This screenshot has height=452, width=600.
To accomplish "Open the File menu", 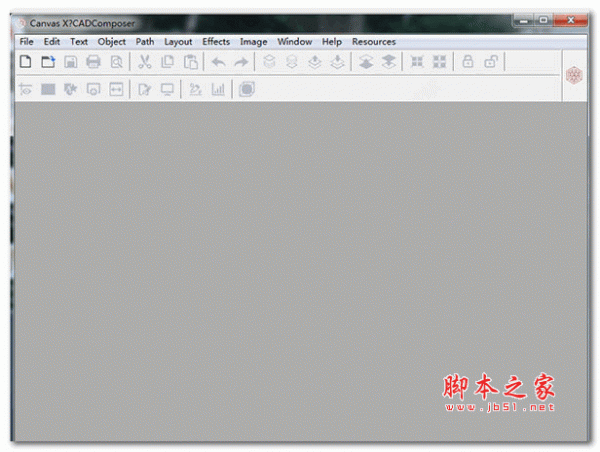I will 26,41.
